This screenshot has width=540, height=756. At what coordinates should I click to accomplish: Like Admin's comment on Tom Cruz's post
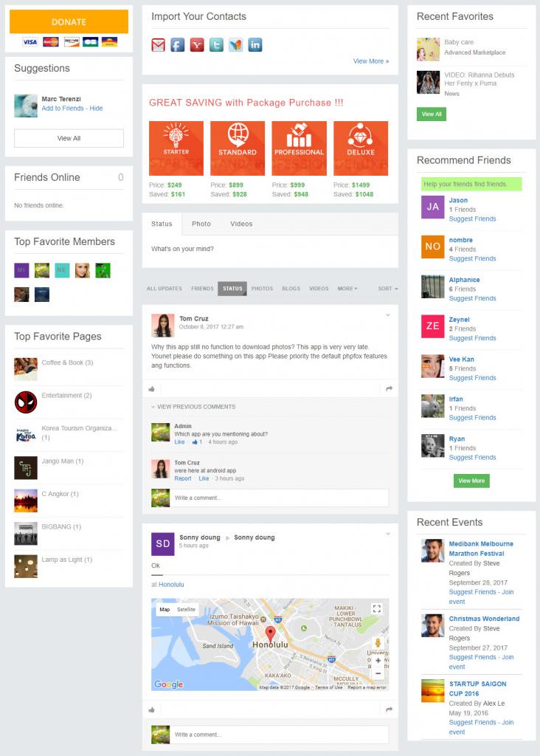(x=179, y=442)
